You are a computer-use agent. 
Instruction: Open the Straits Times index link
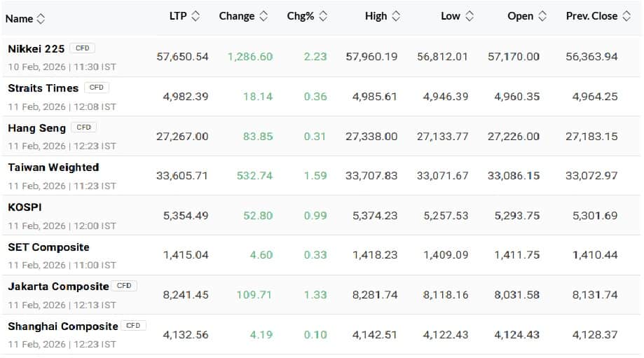click(43, 88)
